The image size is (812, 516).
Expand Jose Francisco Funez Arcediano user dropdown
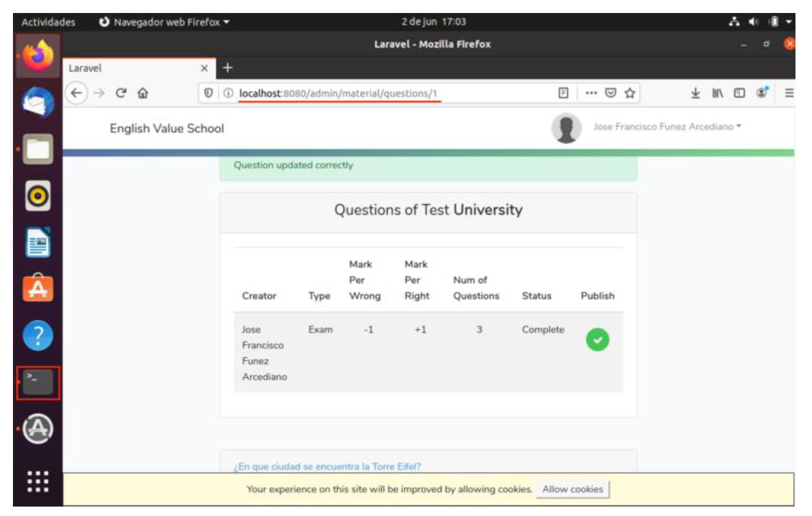[x=667, y=127]
